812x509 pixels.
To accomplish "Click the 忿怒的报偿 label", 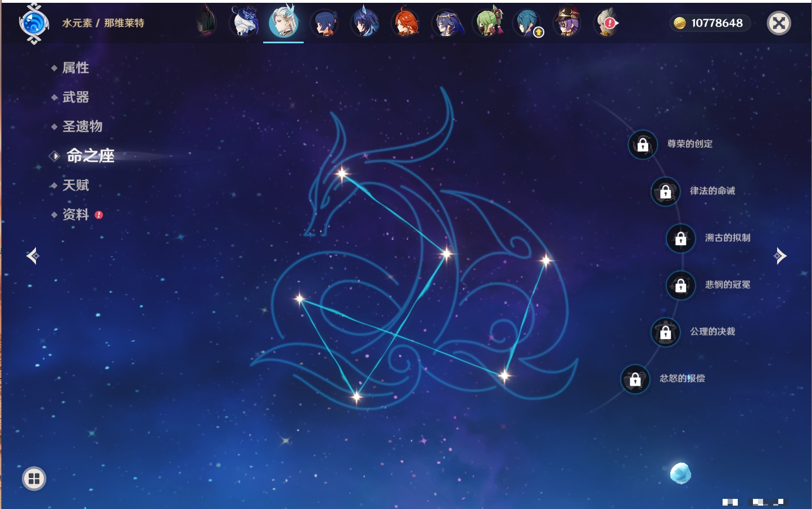I will pyautogui.click(x=682, y=379).
